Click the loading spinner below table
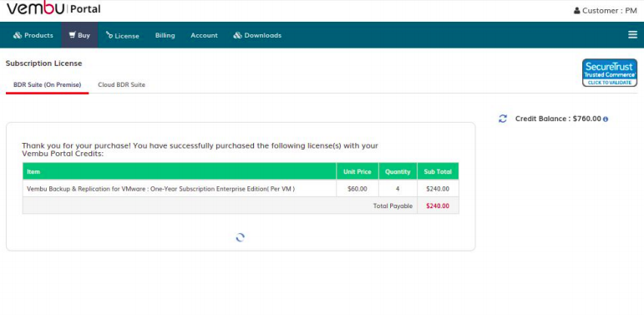Screen dimensions: 644x315 241,237
